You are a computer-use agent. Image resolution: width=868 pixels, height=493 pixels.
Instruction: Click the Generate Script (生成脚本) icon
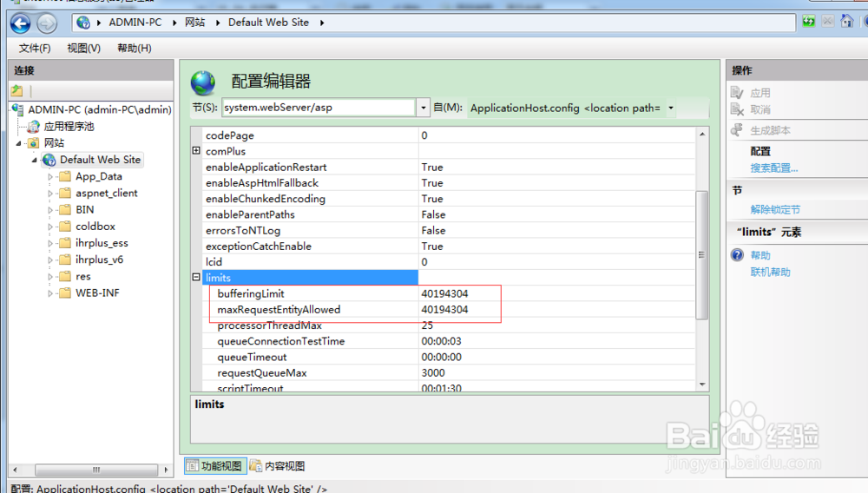pos(737,130)
